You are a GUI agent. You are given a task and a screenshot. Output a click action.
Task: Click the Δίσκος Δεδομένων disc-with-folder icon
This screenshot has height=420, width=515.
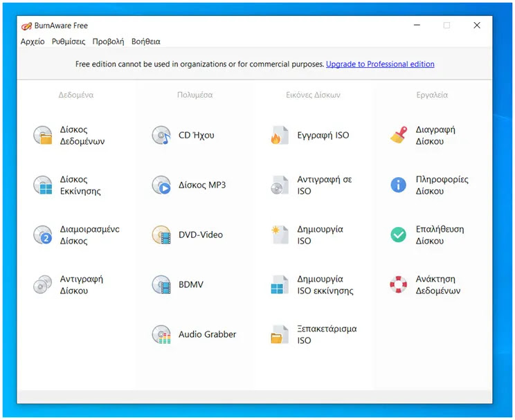coord(43,136)
